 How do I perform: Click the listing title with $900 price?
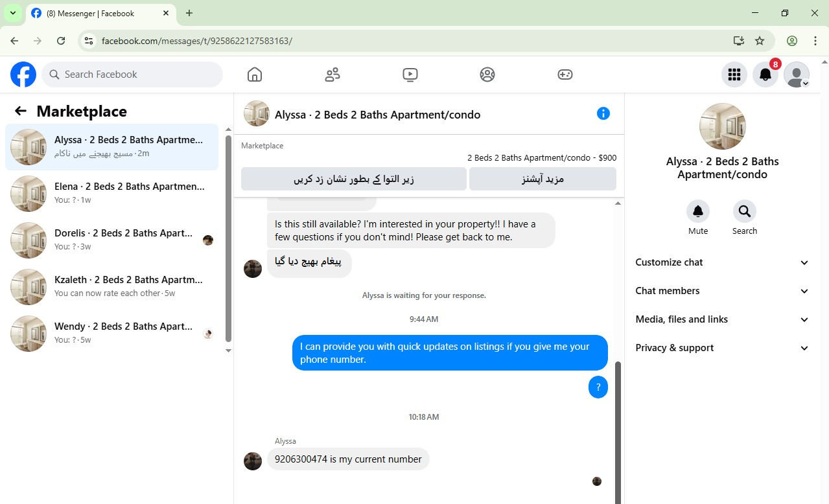(x=542, y=157)
